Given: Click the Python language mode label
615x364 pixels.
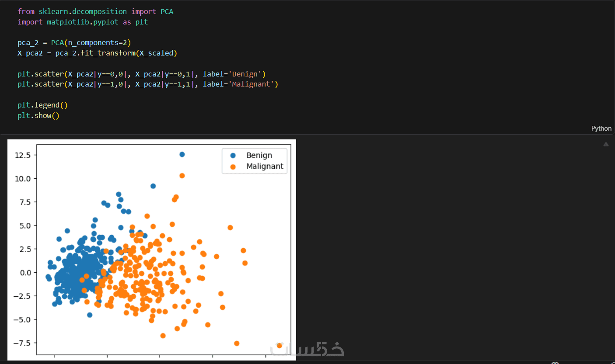Looking at the screenshot, I should (601, 128).
